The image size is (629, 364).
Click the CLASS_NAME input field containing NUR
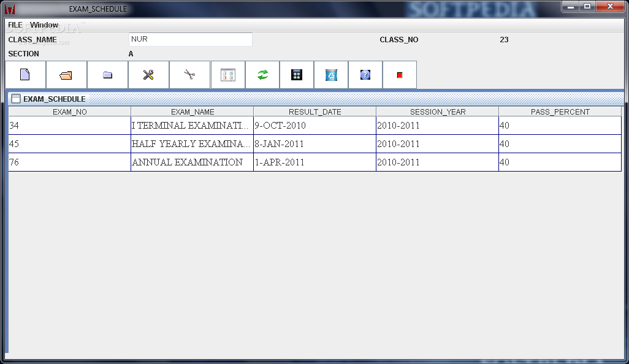191,39
